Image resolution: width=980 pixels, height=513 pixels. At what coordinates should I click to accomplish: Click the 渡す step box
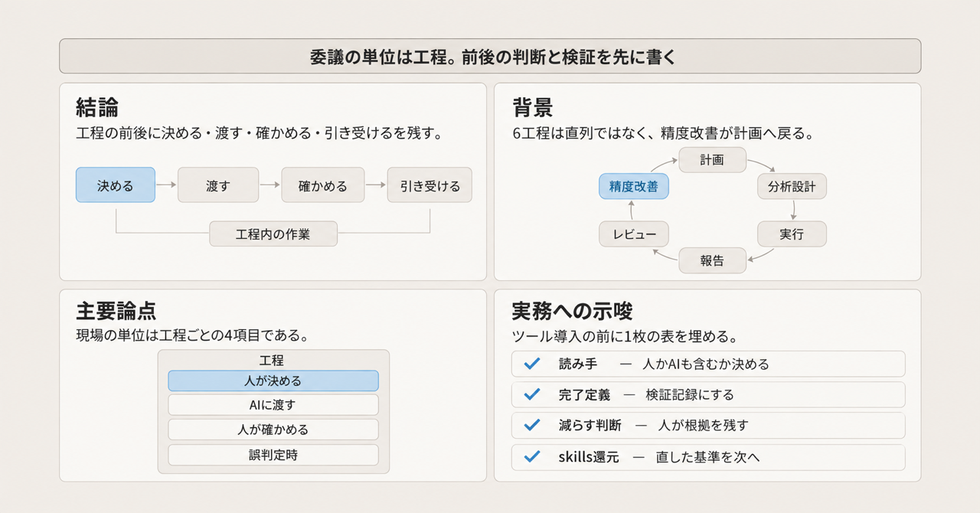(218, 185)
